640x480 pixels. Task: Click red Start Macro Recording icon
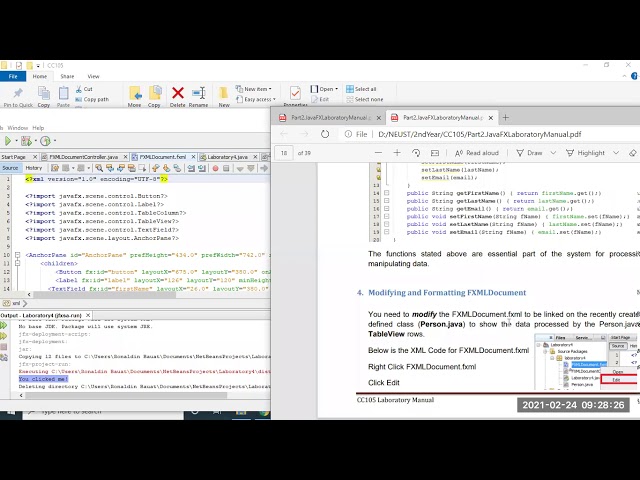click(x=215, y=168)
